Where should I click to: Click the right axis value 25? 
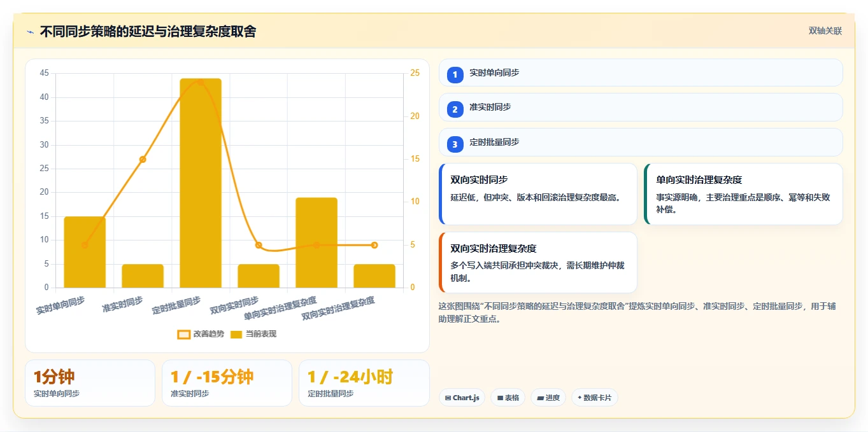(415, 73)
